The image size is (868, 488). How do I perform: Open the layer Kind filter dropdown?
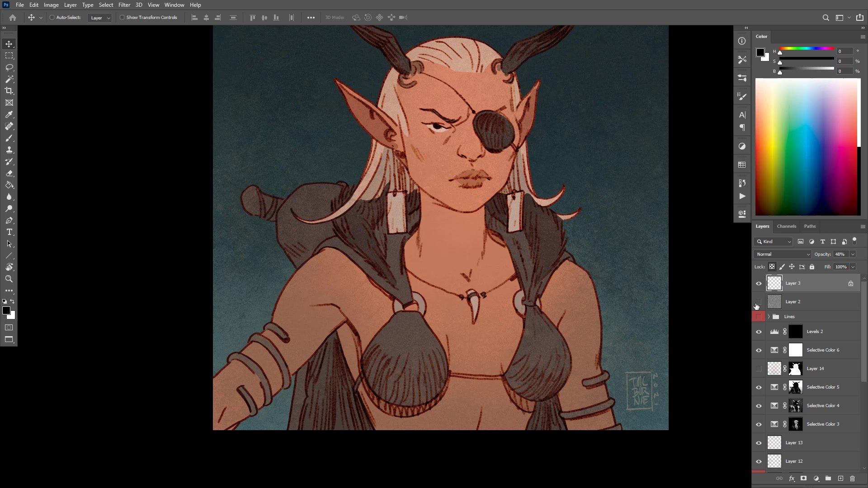(774, 242)
